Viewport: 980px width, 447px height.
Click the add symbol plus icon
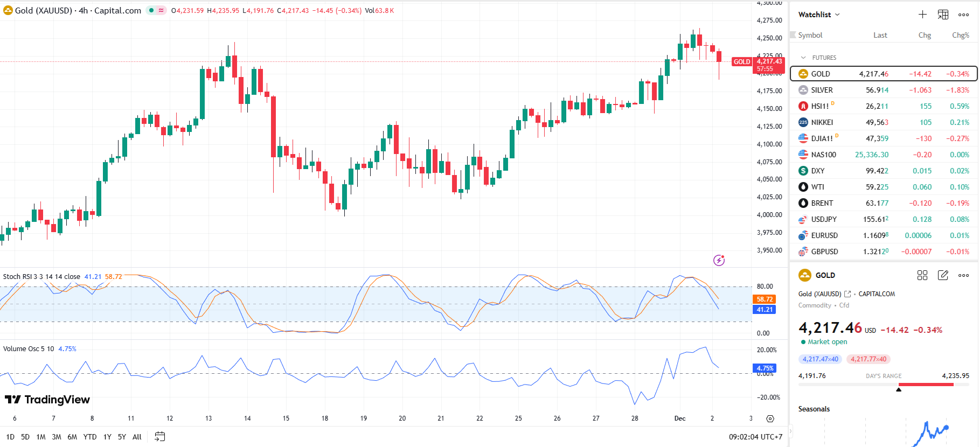[922, 15]
